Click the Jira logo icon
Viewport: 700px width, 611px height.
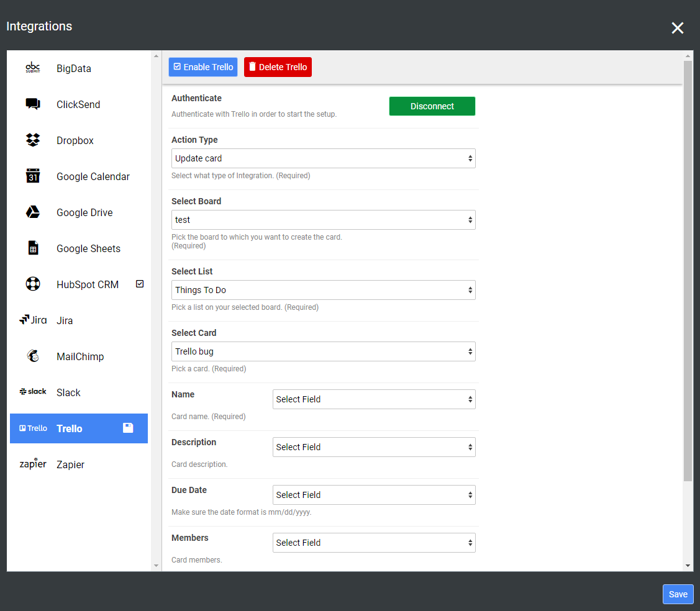click(x=32, y=320)
